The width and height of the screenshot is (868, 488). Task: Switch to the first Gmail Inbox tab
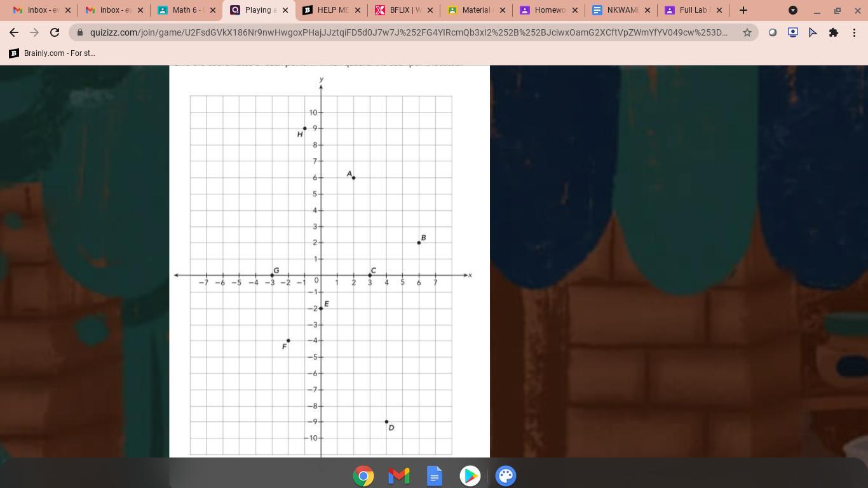click(42, 10)
